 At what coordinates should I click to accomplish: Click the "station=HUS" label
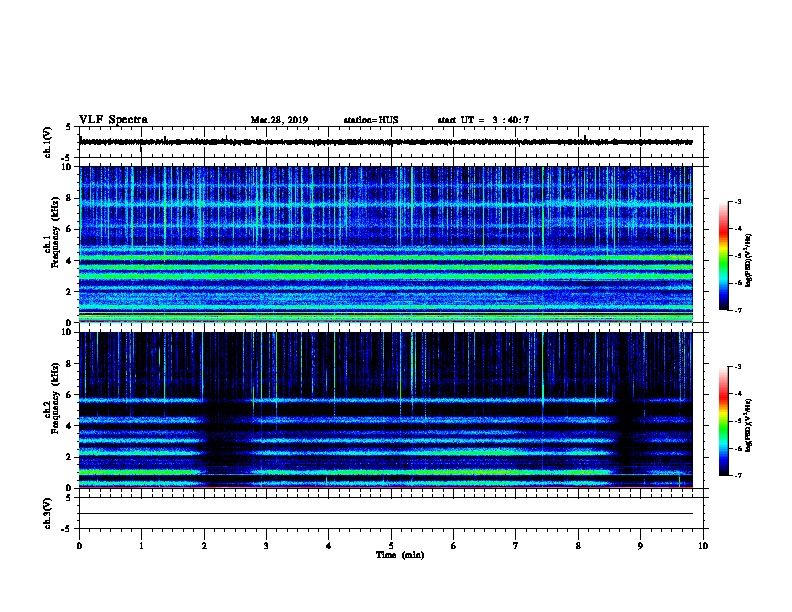pyautogui.click(x=371, y=120)
